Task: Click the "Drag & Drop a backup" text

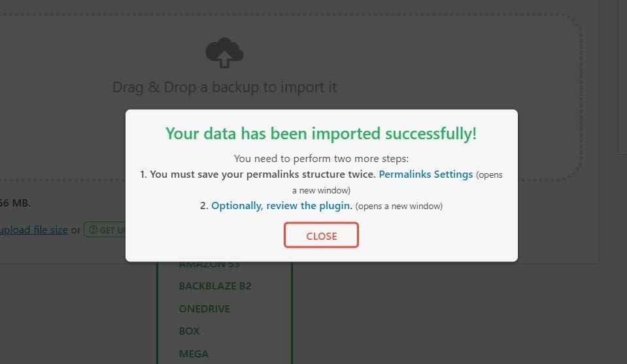Action: pos(224,87)
